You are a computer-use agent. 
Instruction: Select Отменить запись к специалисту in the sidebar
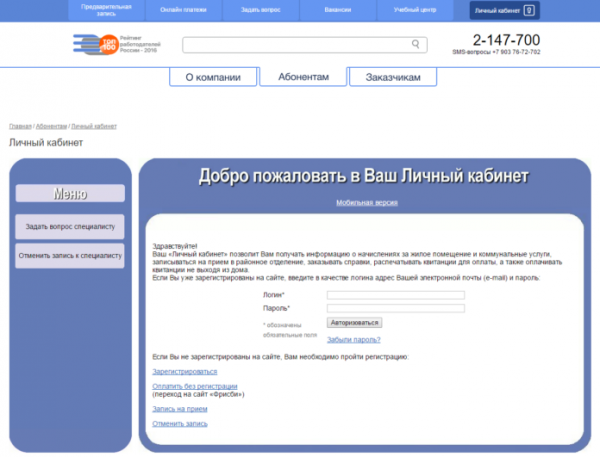[x=70, y=256]
